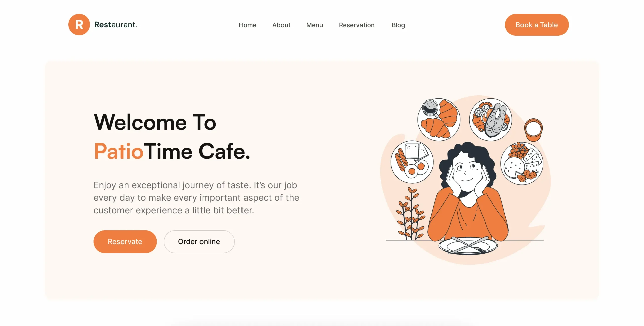The width and height of the screenshot is (644, 326).
Task: Navigate to Reservation page
Action: tap(357, 25)
